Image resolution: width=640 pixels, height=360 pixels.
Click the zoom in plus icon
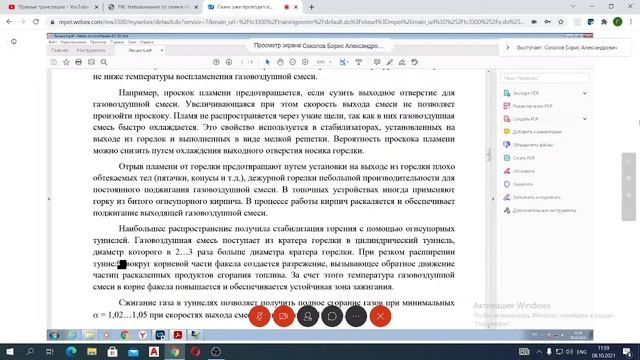click(305, 62)
